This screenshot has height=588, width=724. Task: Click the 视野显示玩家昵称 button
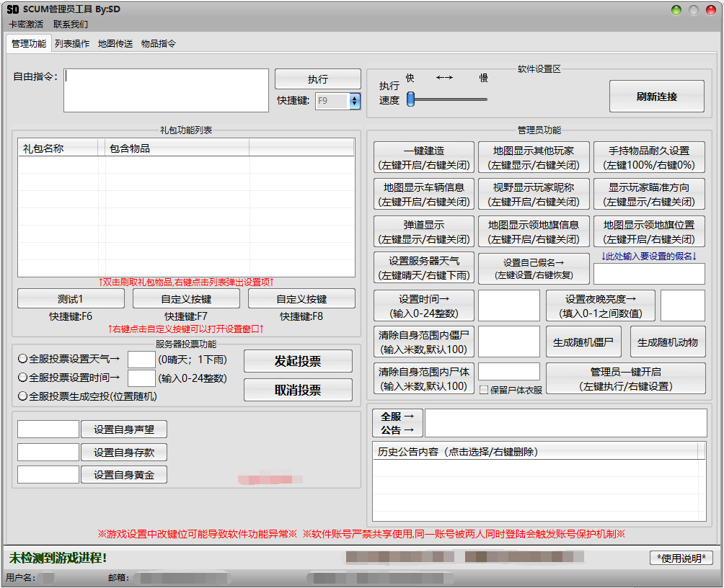pos(534,195)
